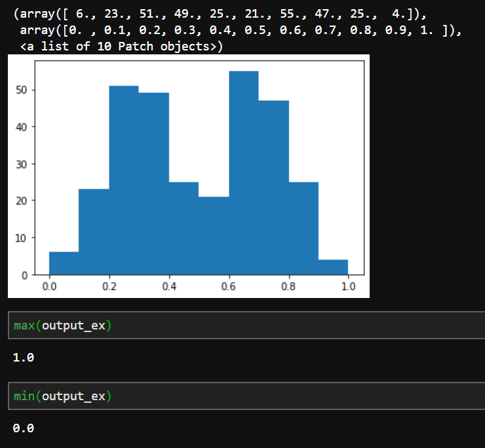Click the output value 0.0

tap(24, 428)
